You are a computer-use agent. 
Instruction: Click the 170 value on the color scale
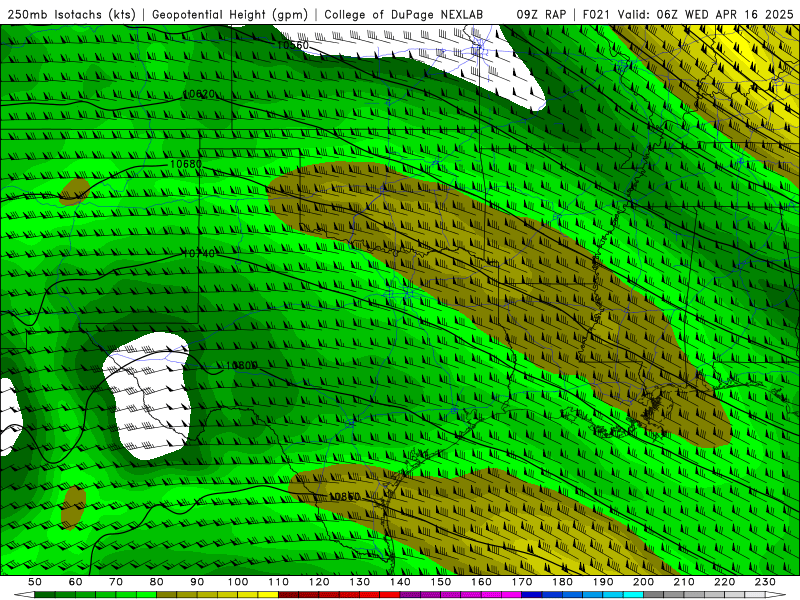(522, 582)
